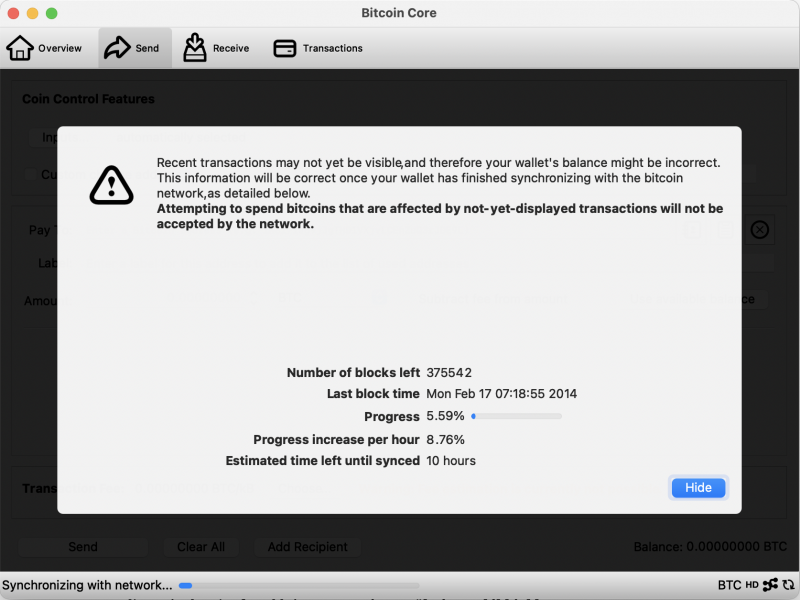Click the Receive inbox icon
This screenshot has width=800, height=600.
point(195,47)
